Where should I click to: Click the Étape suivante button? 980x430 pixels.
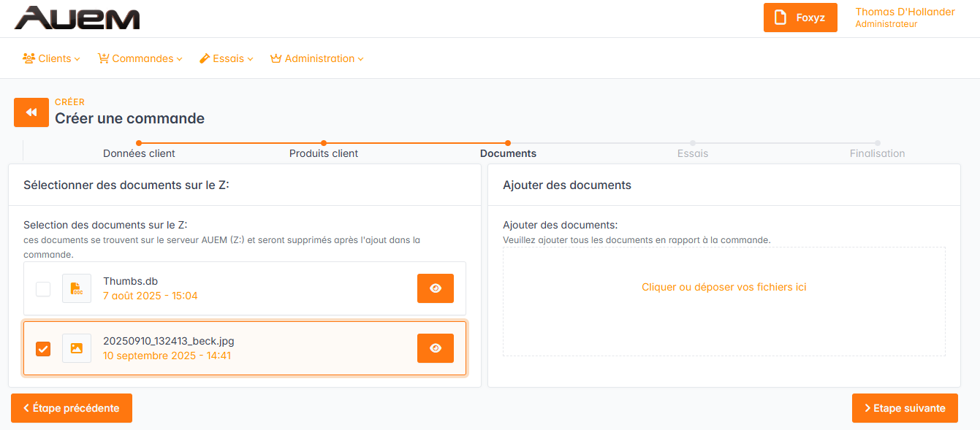[905, 408]
